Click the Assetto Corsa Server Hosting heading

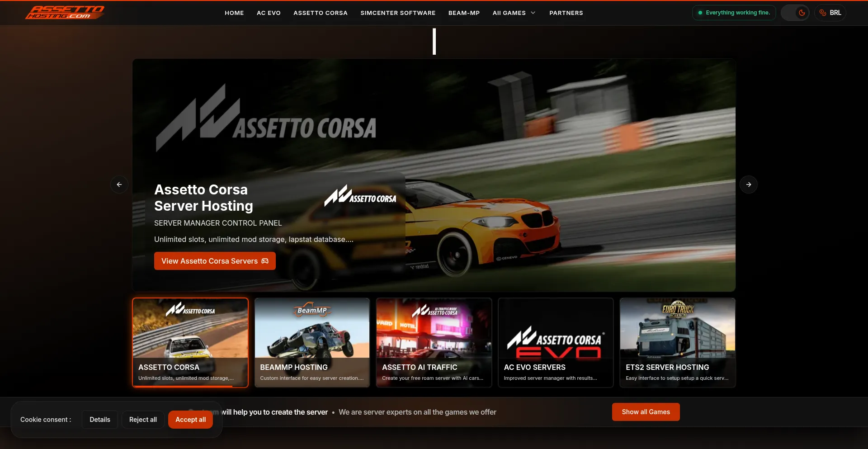203,198
